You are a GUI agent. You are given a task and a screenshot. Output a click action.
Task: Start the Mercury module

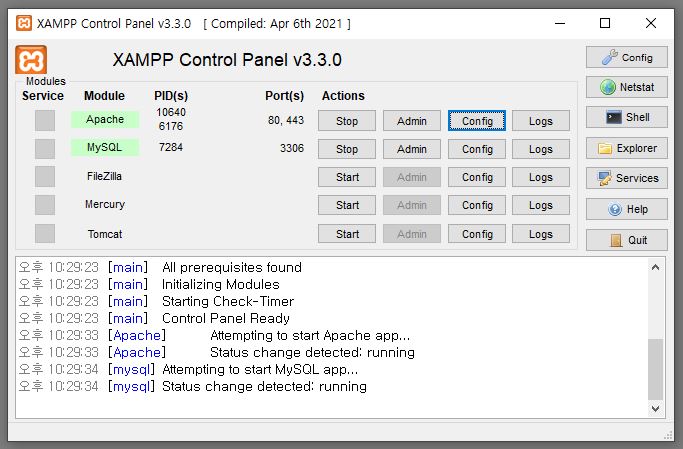pos(347,205)
